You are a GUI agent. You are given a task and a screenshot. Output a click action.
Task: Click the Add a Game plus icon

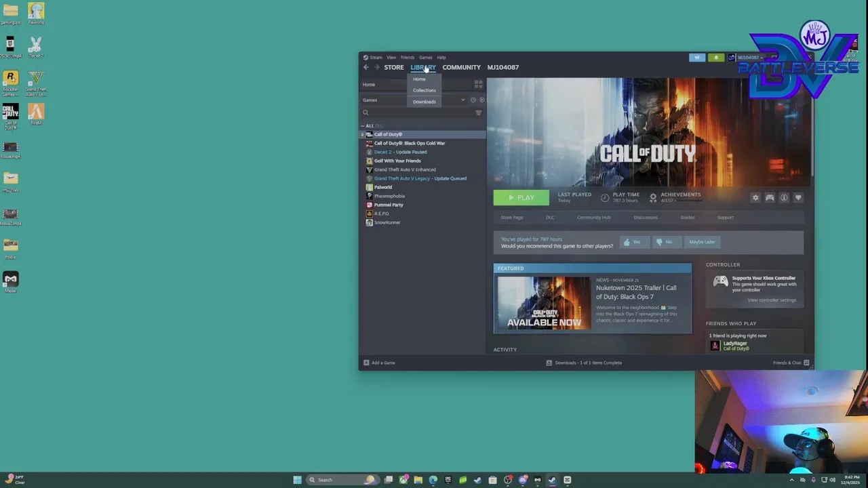pos(366,363)
